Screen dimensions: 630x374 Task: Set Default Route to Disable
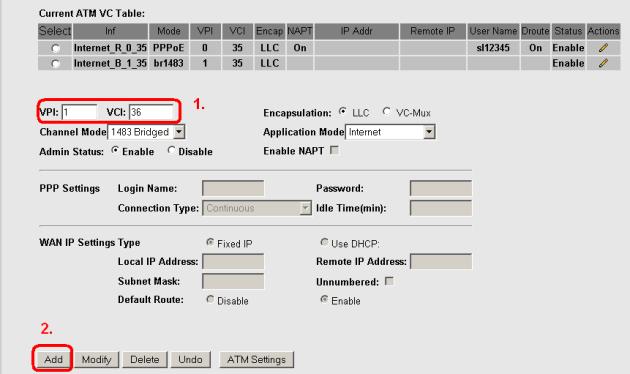click(x=210, y=299)
